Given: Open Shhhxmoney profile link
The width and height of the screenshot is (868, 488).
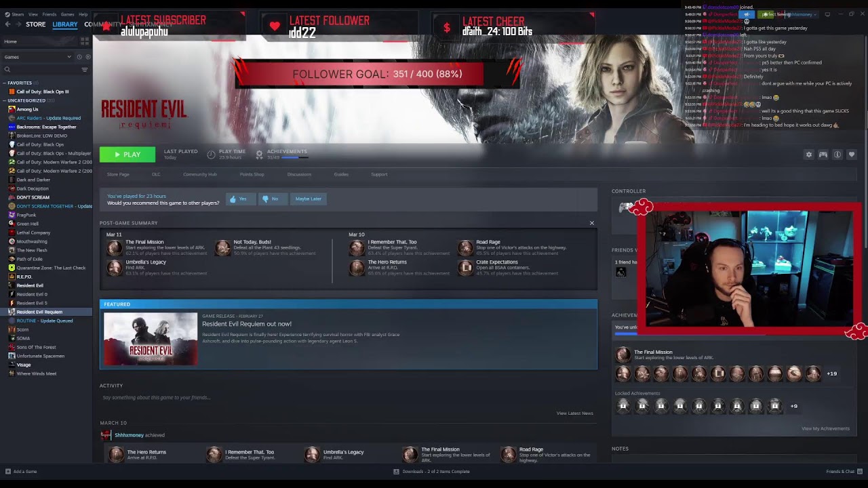Looking at the screenshot, I should [129, 435].
